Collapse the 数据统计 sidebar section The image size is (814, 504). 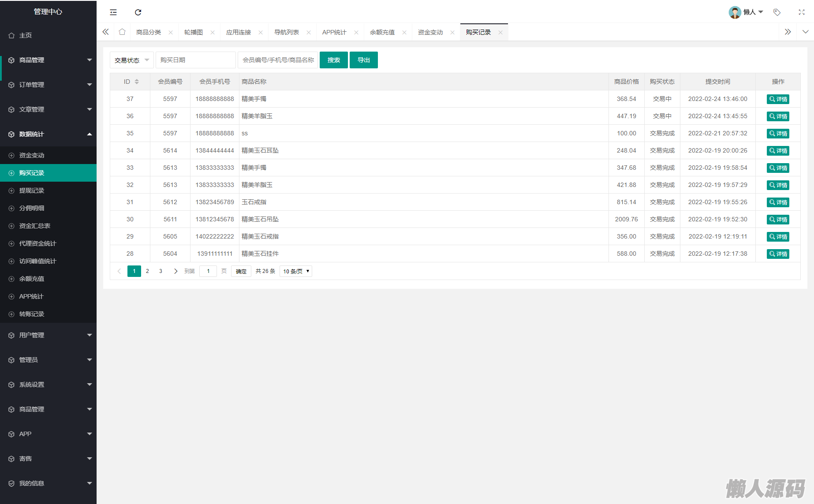pos(48,134)
